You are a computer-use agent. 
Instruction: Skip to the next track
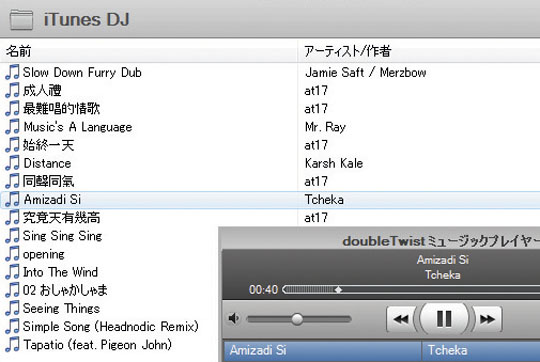[487, 319]
